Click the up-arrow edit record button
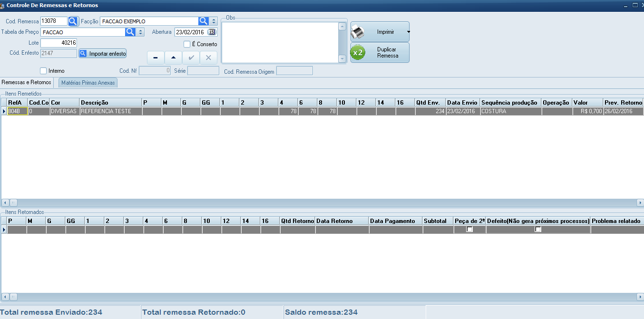This screenshot has width=644, height=319. pyautogui.click(x=173, y=58)
